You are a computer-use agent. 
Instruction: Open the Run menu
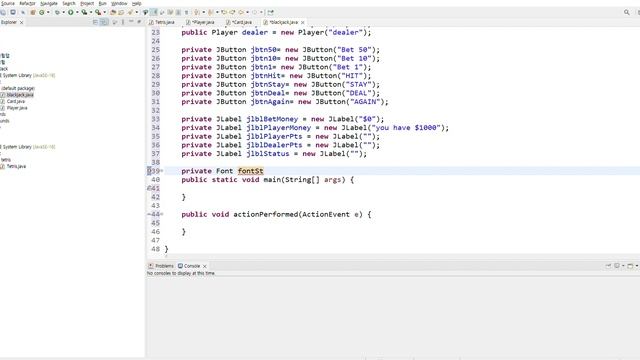pos(102,3)
